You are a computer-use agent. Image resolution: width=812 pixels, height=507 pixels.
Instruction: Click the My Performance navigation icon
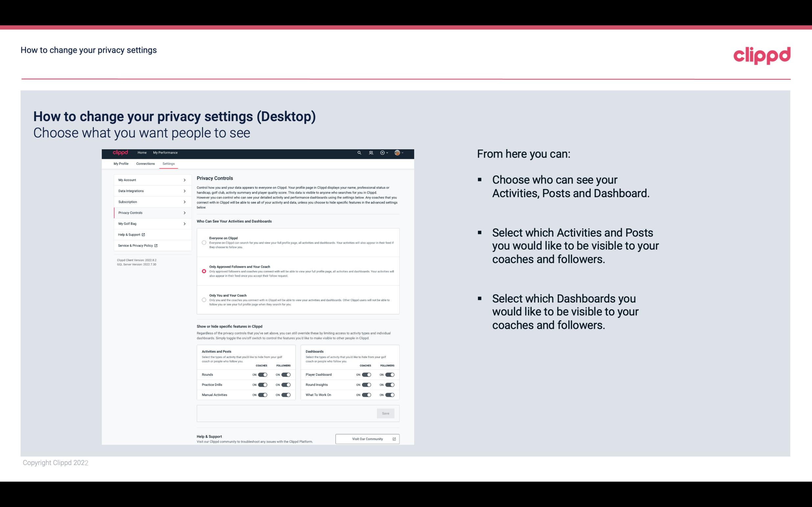pyautogui.click(x=166, y=153)
